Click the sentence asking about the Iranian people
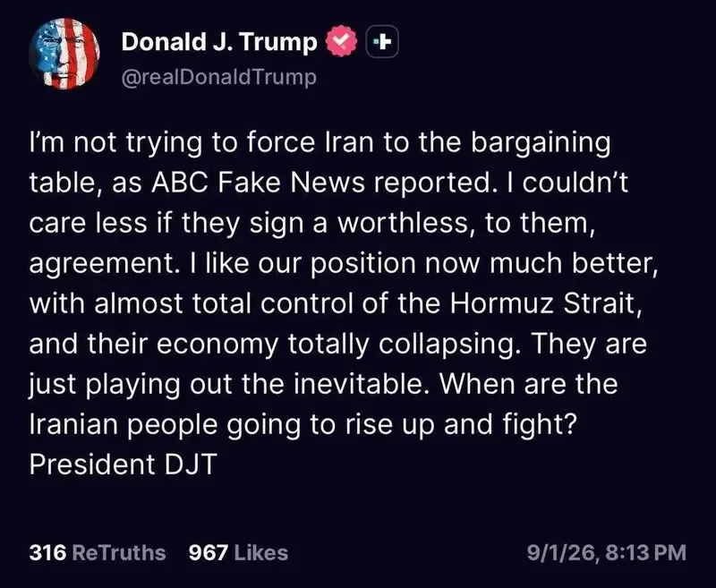Viewport: 716px width, 588px height. coord(324,404)
